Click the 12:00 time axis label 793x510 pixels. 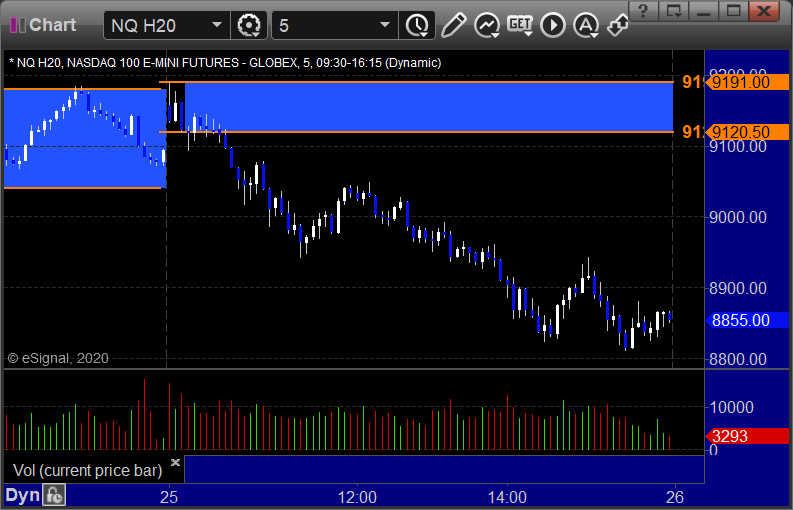(x=357, y=497)
